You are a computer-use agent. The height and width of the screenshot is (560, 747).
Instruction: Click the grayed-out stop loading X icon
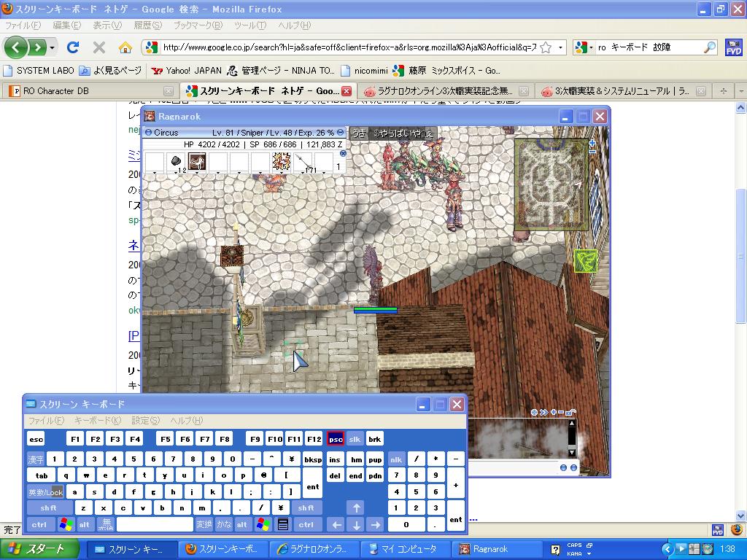(x=99, y=47)
